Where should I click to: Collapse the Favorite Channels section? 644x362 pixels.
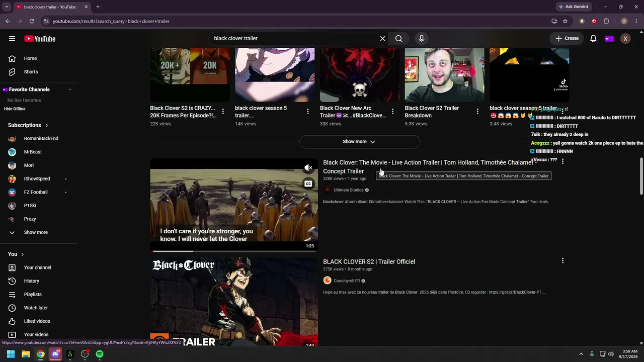point(70,89)
